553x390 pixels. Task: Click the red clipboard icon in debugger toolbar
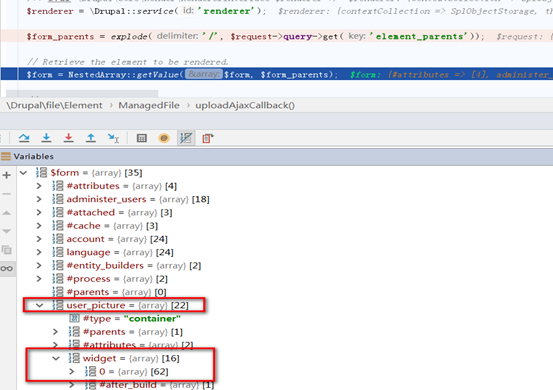coord(208,138)
